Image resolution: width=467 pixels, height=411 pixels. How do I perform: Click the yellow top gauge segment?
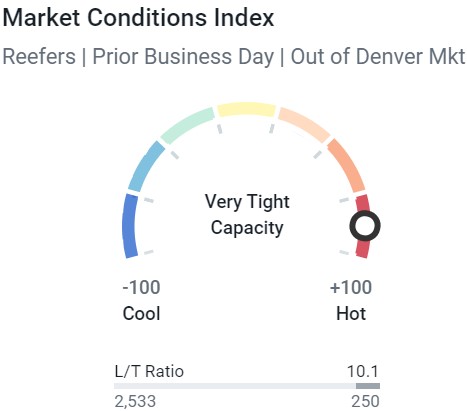[246, 110]
